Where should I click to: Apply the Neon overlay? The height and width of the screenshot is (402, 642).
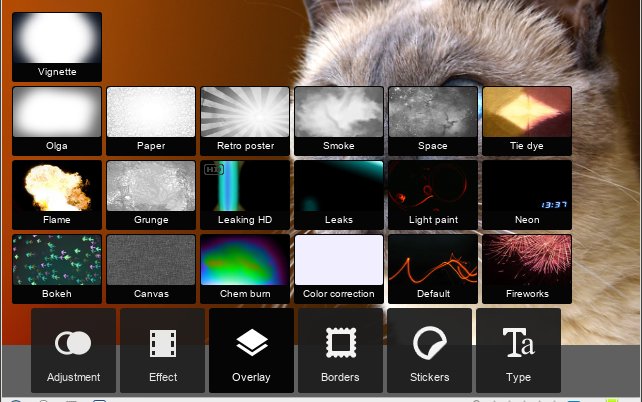point(527,195)
